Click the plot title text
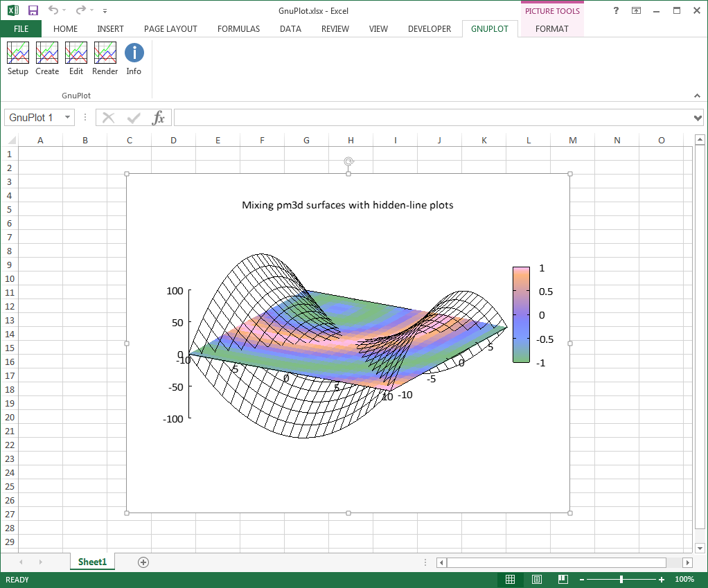 click(x=348, y=205)
